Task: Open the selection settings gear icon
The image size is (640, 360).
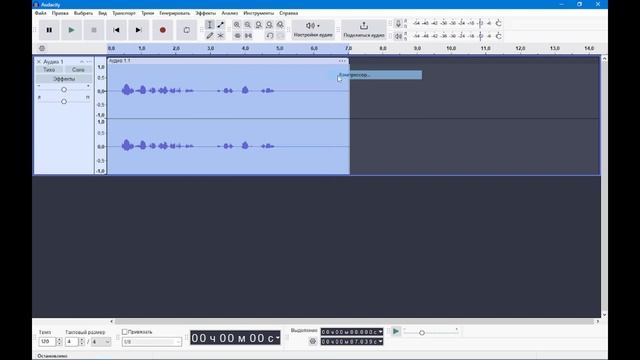Action: point(313,341)
